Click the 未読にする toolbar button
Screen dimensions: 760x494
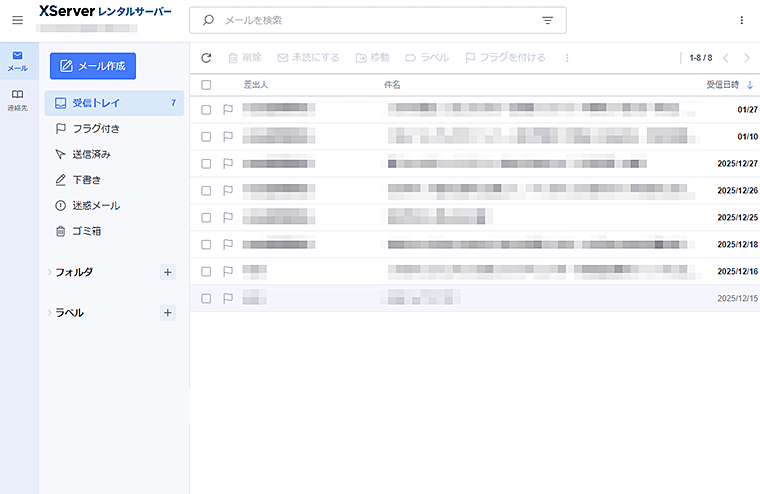point(309,58)
